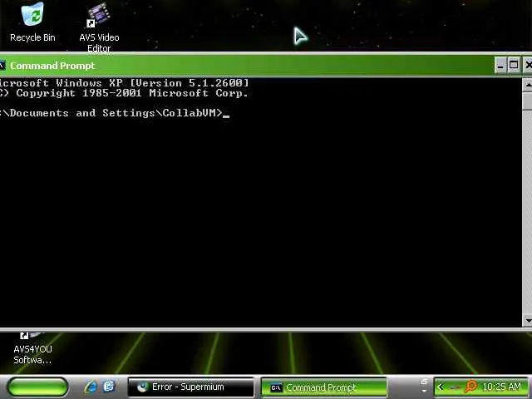Expand hidden system tray icons arrow
The width and height of the screenshot is (532, 399).
coord(441,387)
